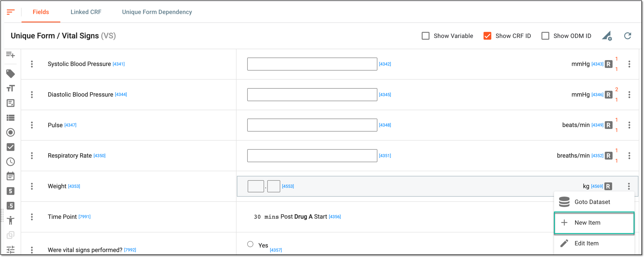
Task: Open right kebab menu on Systolic mmHg item
Action: pyautogui.click(x=629, y=64)
